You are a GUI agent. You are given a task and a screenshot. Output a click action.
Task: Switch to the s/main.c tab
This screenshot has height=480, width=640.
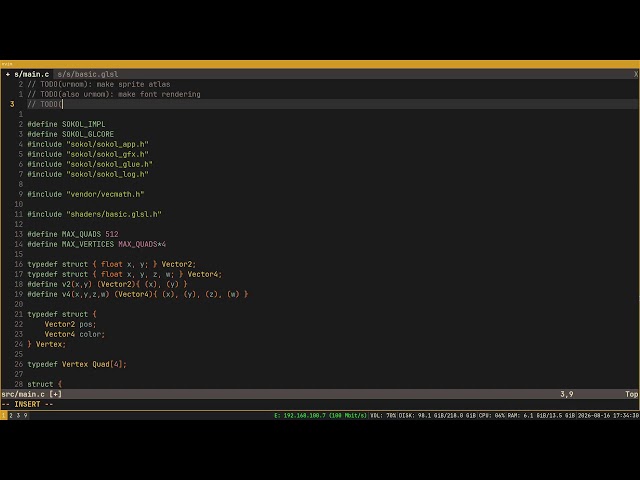[x=27, y=74]
